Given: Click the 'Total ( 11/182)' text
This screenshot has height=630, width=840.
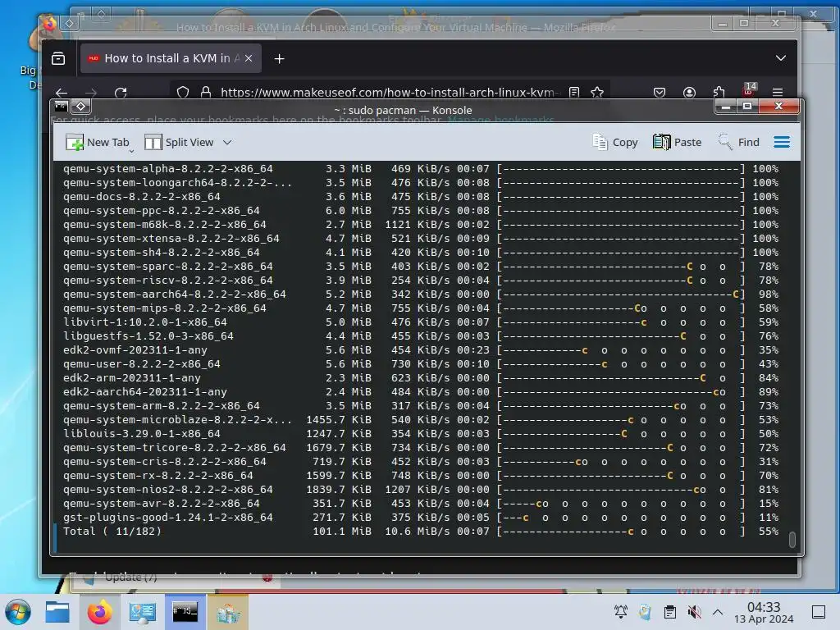Looking at the screenshot, I should click(x=112, y=532).
